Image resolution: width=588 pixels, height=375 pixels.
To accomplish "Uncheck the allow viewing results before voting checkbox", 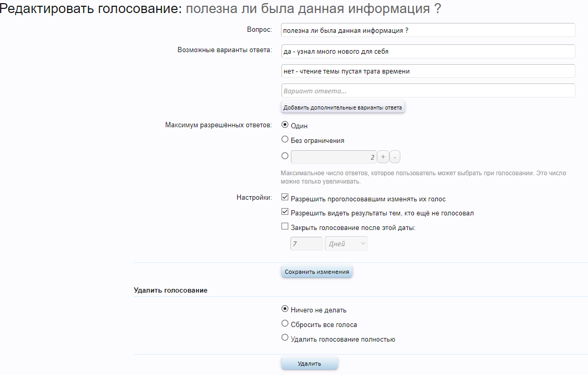I will pos(285,211).
